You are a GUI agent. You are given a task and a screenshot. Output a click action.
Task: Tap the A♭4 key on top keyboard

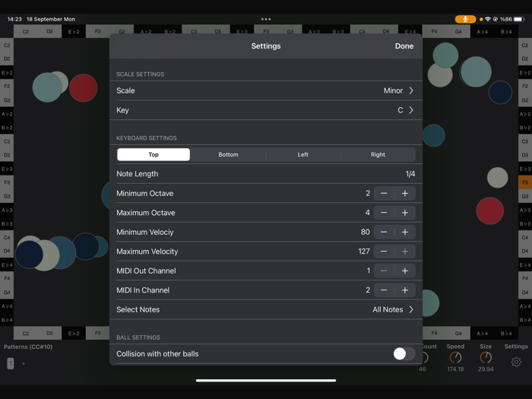482,32
